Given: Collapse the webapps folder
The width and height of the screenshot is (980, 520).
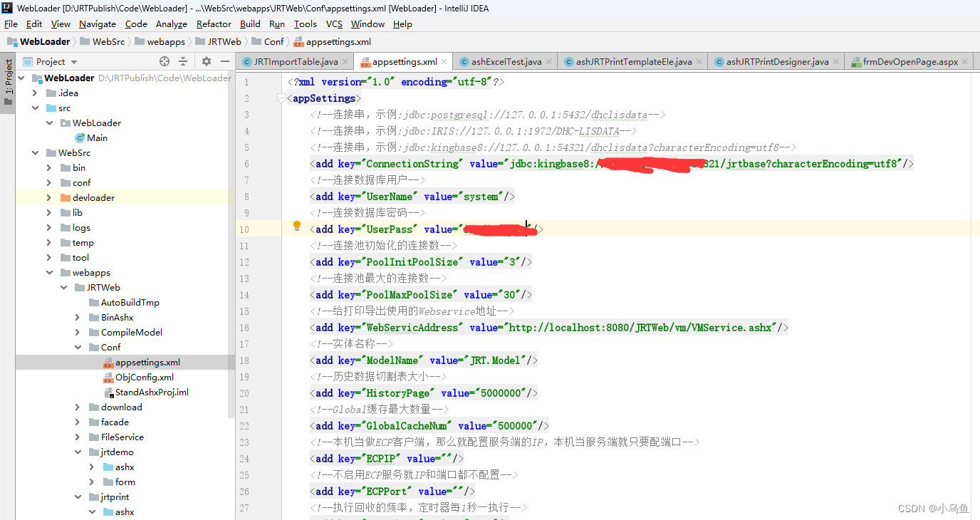Looking at the screenshot, I should (49, 272).
